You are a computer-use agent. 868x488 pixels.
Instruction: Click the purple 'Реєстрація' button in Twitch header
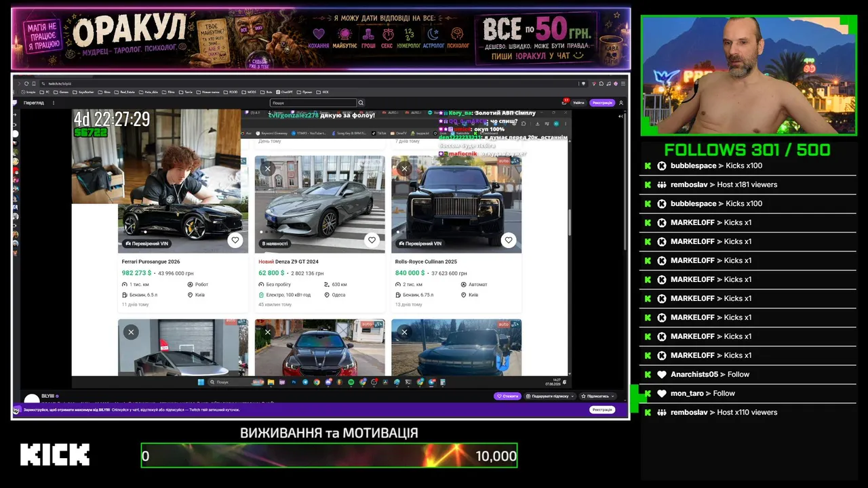(601, 103)
